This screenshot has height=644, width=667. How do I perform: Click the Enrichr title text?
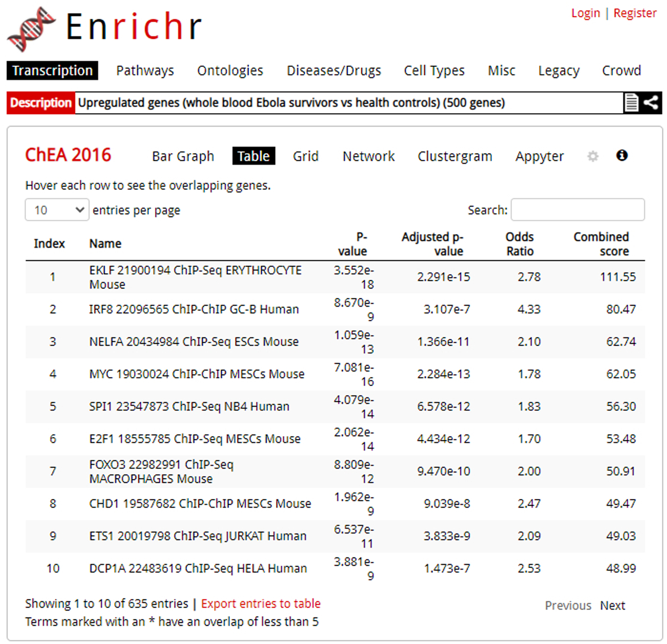tap(134, 26)
